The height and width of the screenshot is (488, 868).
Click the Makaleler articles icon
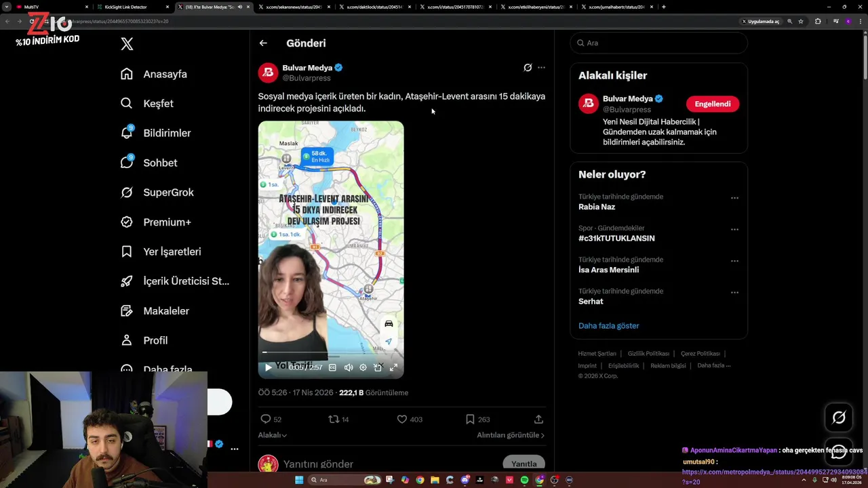(x=127, y=310)
